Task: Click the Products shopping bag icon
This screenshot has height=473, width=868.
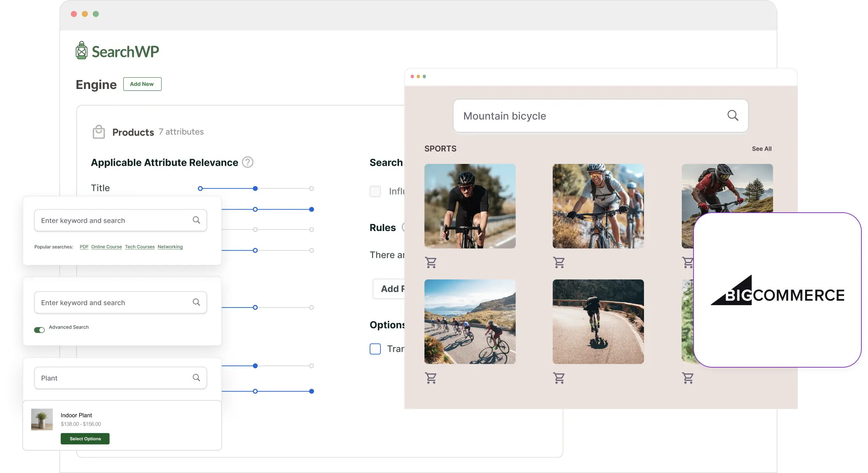Action: click(99, 131)
